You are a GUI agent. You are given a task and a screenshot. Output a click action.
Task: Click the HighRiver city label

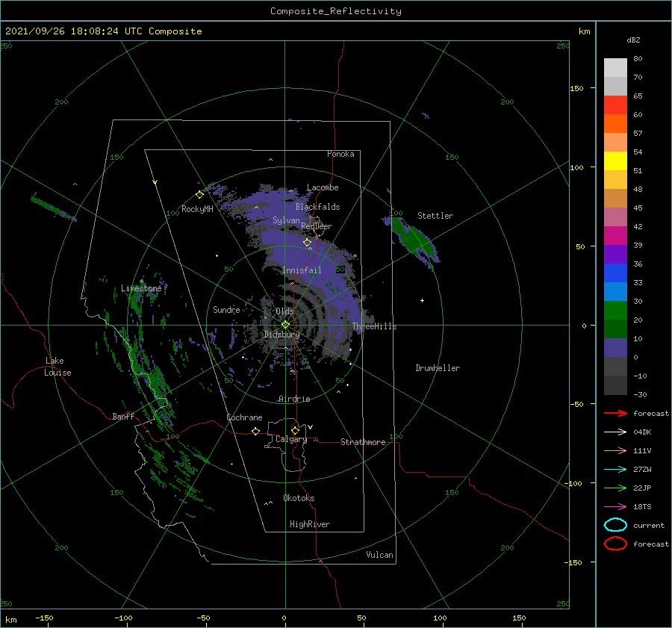310,524
